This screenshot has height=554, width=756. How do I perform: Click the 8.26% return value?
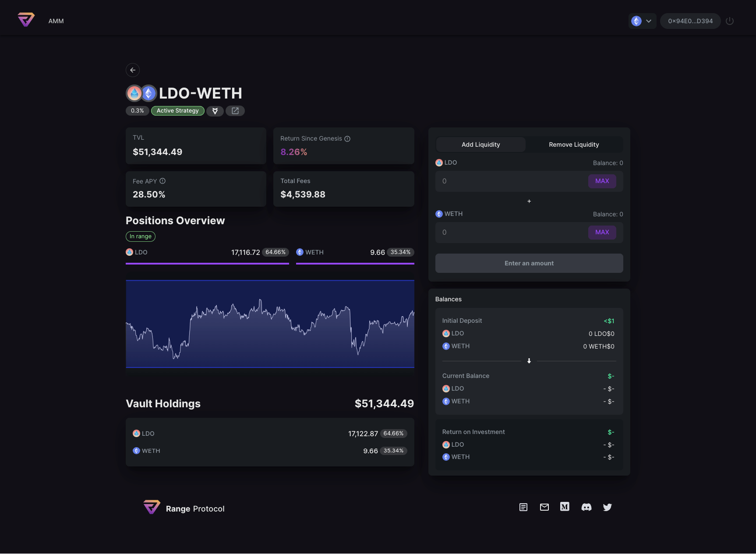294,152
